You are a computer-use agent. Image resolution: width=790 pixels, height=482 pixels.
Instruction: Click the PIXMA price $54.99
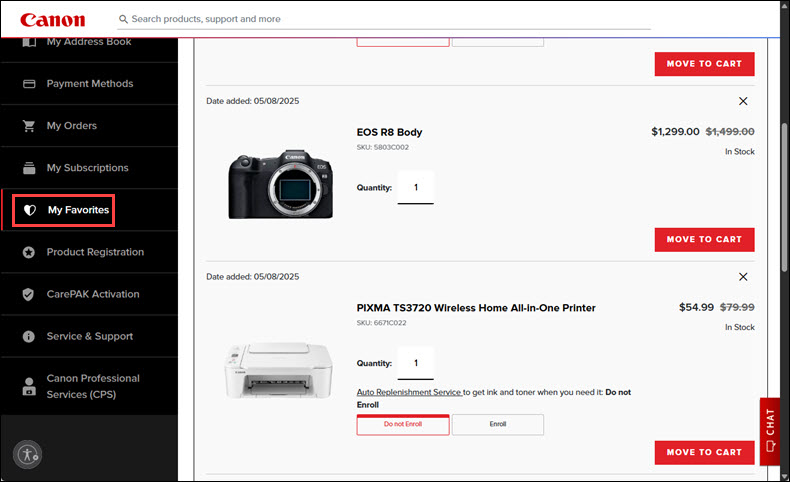pos(696,307)
